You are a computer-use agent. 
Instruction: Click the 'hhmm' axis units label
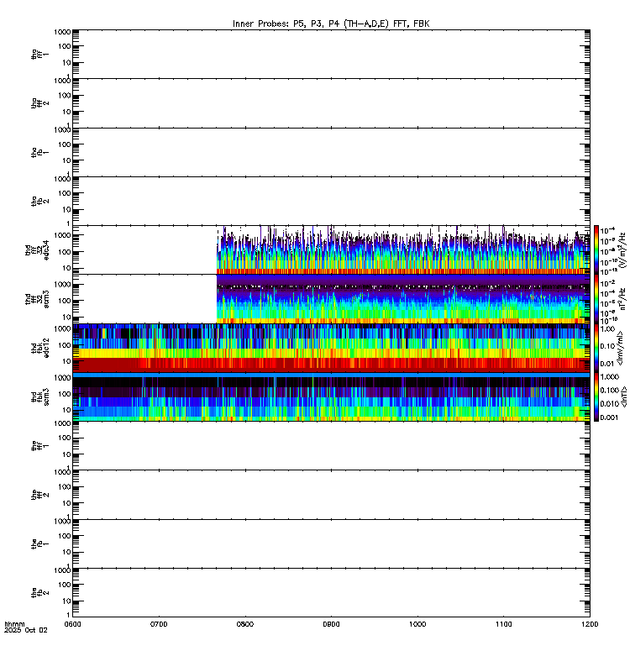coord(14,624)
